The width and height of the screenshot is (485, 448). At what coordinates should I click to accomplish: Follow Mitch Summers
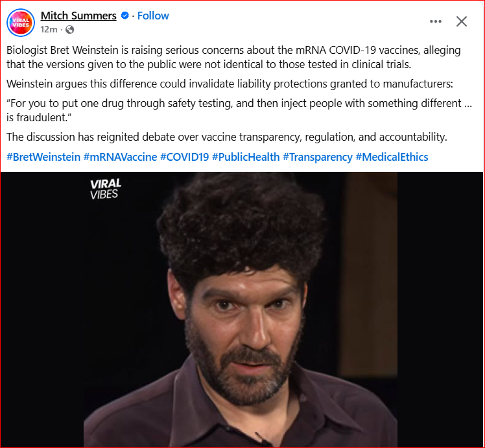point(153,16)
